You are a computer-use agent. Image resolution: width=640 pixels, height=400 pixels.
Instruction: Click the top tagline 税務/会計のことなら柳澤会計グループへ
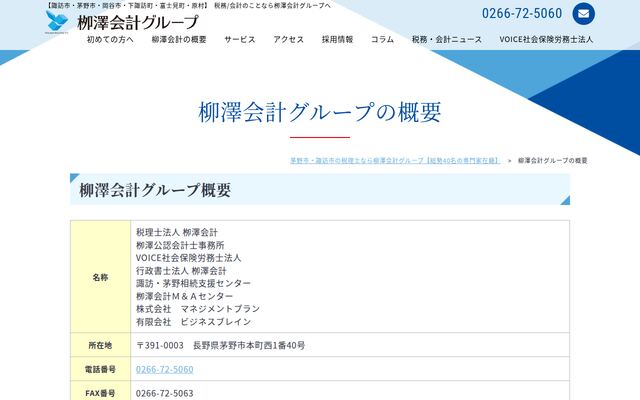(272, 5)
